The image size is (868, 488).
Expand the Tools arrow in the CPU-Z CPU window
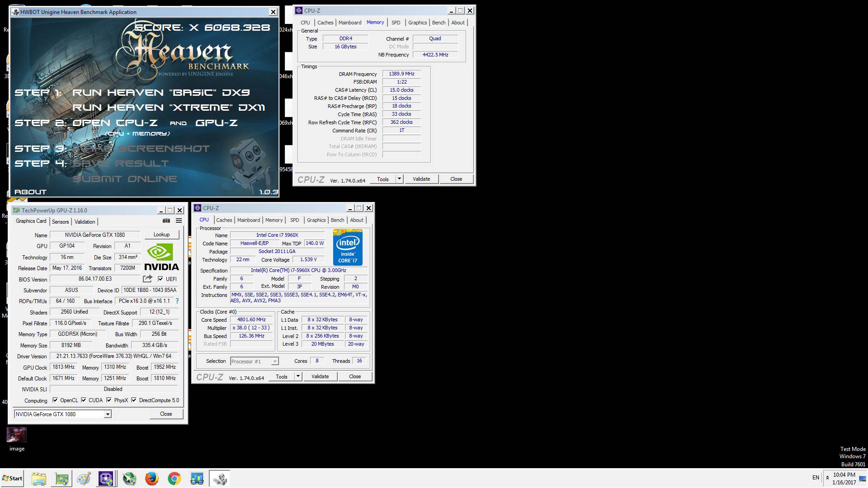(298, 376)
